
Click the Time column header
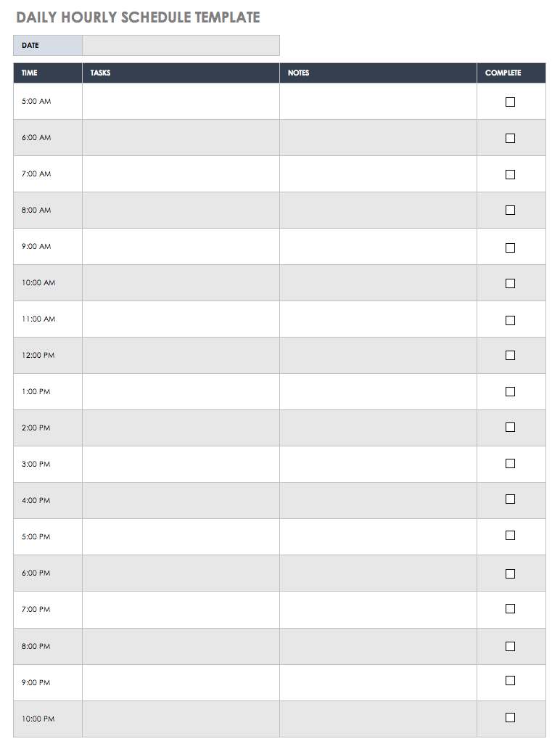(x=48, y=73)
